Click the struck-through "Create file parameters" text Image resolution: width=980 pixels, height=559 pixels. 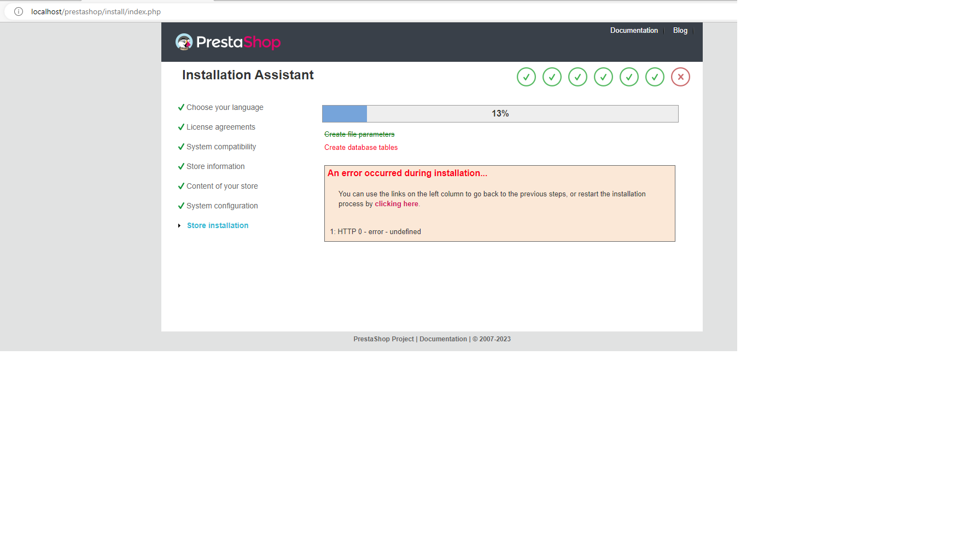359,135
